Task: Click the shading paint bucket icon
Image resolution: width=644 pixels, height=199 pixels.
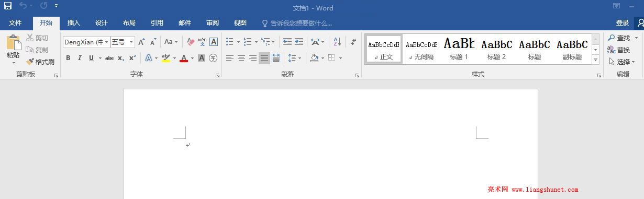Action: [314, 58]
